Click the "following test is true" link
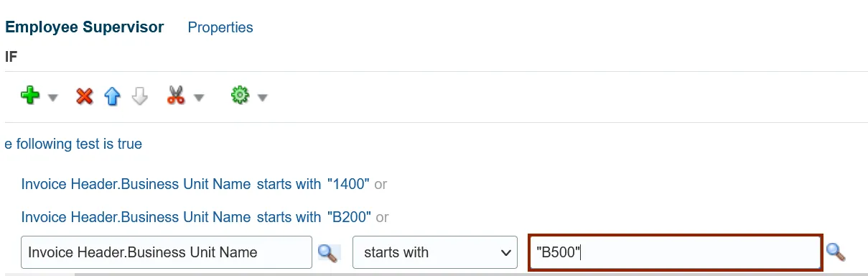 73,144
